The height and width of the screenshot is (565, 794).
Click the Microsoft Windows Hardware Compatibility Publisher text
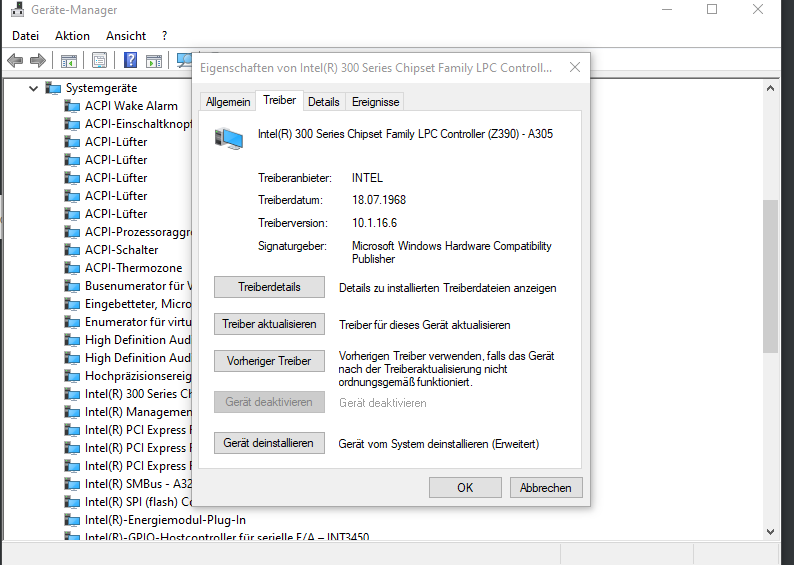[452, 252]
